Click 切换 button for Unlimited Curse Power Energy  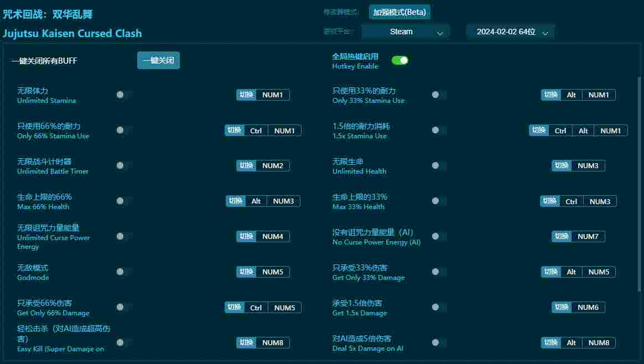(246, 236)
